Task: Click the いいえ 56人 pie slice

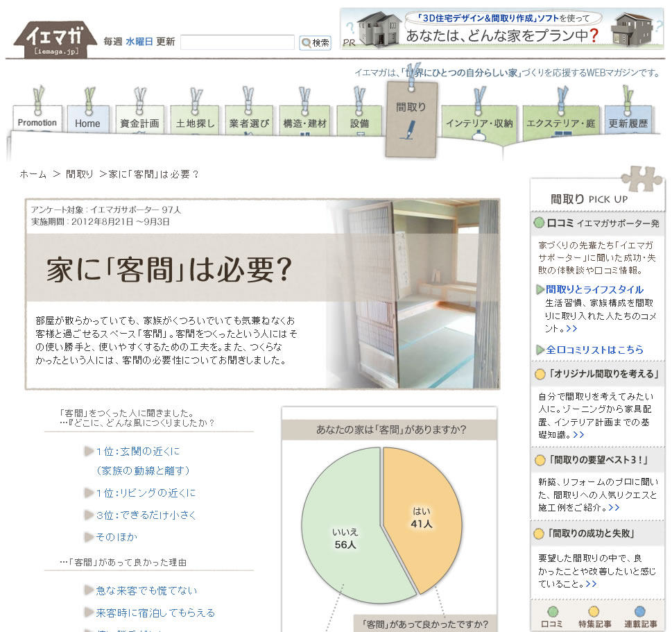Action: coord(345,538)
